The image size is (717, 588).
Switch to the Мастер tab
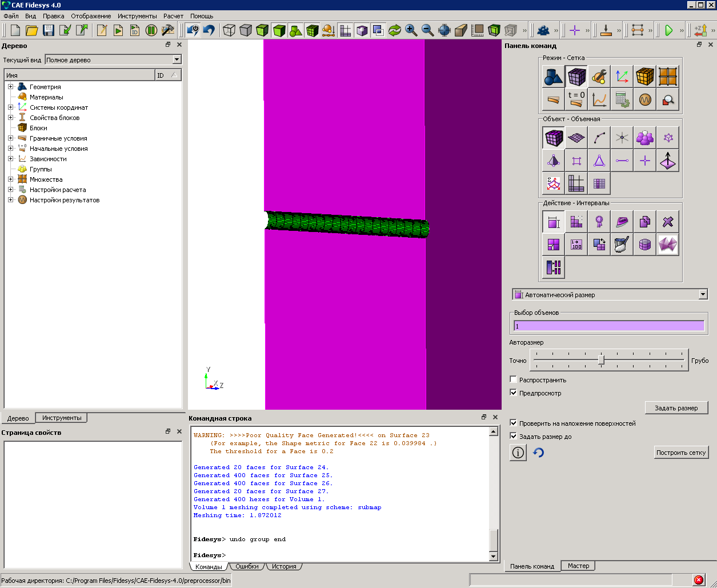578,566
